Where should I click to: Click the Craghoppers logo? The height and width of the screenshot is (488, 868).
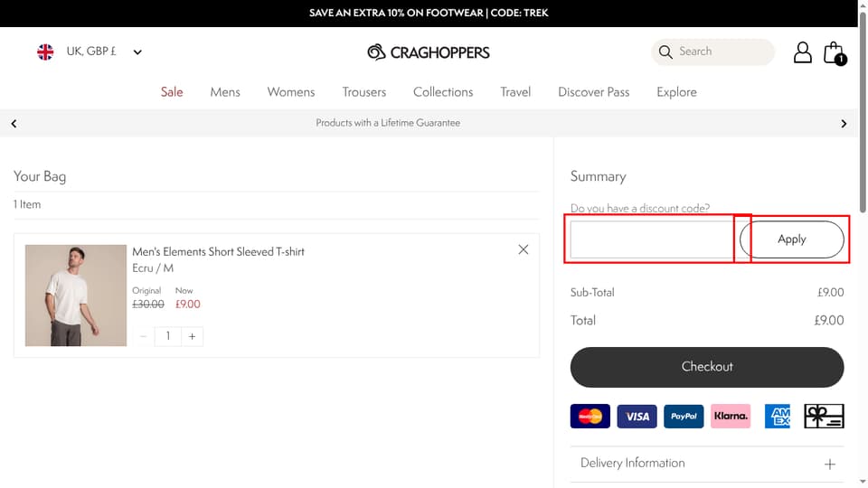click(429, 52)
